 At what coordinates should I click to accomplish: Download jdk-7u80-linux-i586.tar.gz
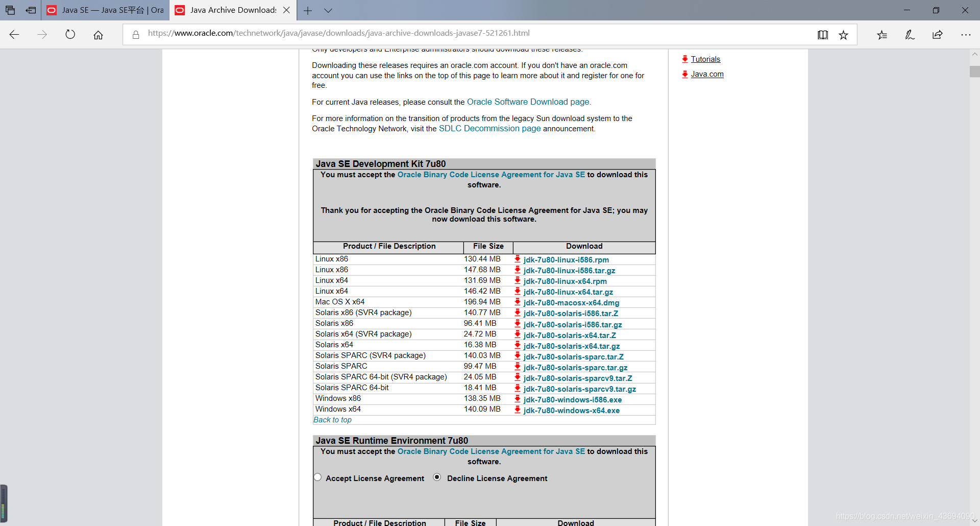coord(569,271)
